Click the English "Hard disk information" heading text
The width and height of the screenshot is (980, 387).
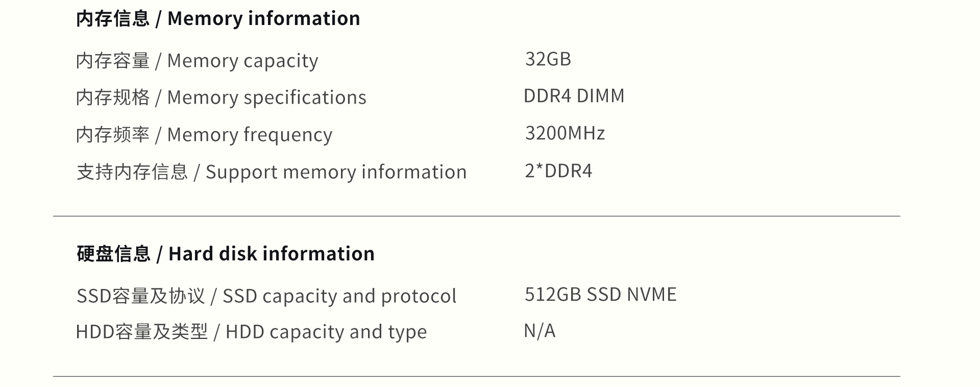click(x=271, y=254)
